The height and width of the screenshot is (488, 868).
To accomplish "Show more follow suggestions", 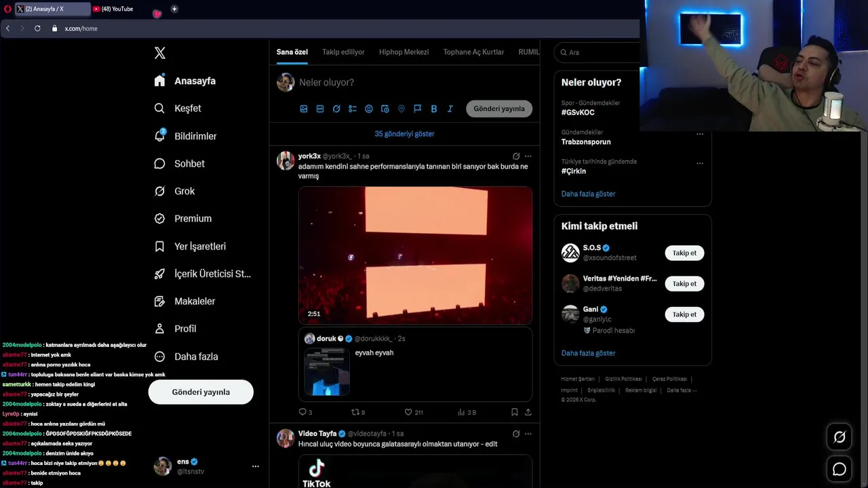I will (588, 353).
